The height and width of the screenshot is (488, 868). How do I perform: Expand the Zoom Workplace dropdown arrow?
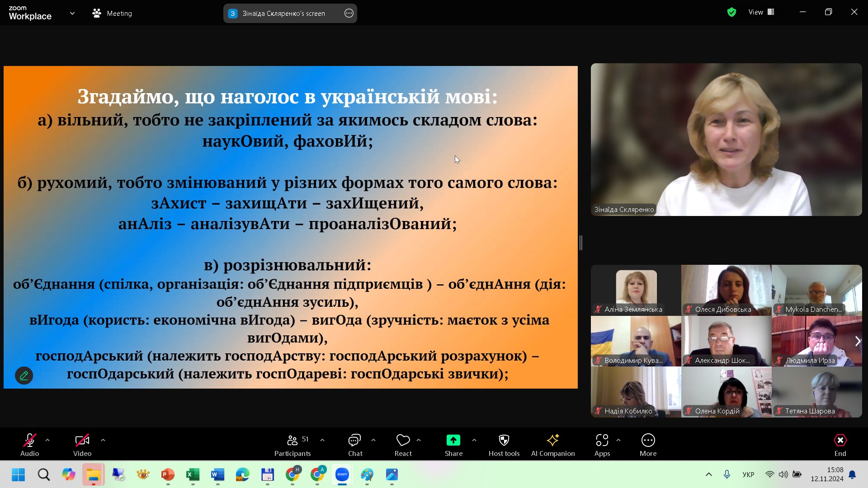pyautogui.click(x=72, y=13)
